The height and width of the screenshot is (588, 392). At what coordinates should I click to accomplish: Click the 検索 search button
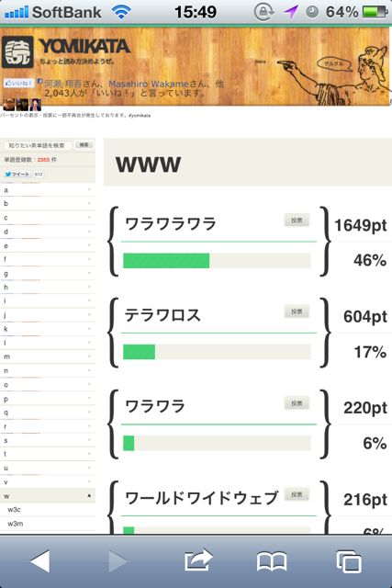pyautogui.click(x=84, y=145)
